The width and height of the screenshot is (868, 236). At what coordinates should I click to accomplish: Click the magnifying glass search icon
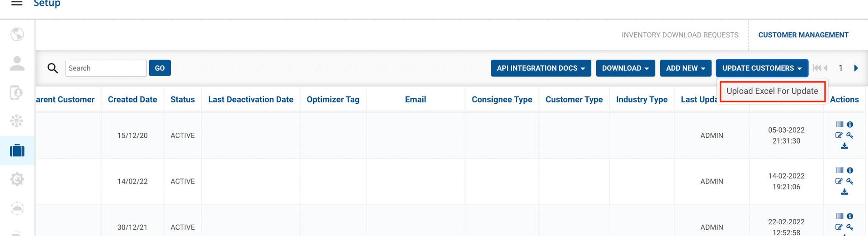coord(53,68)
